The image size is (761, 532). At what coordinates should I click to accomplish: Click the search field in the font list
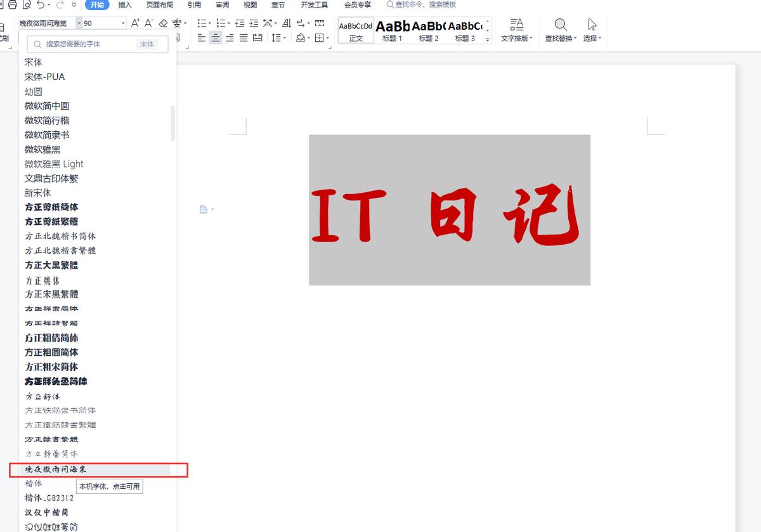95,44
